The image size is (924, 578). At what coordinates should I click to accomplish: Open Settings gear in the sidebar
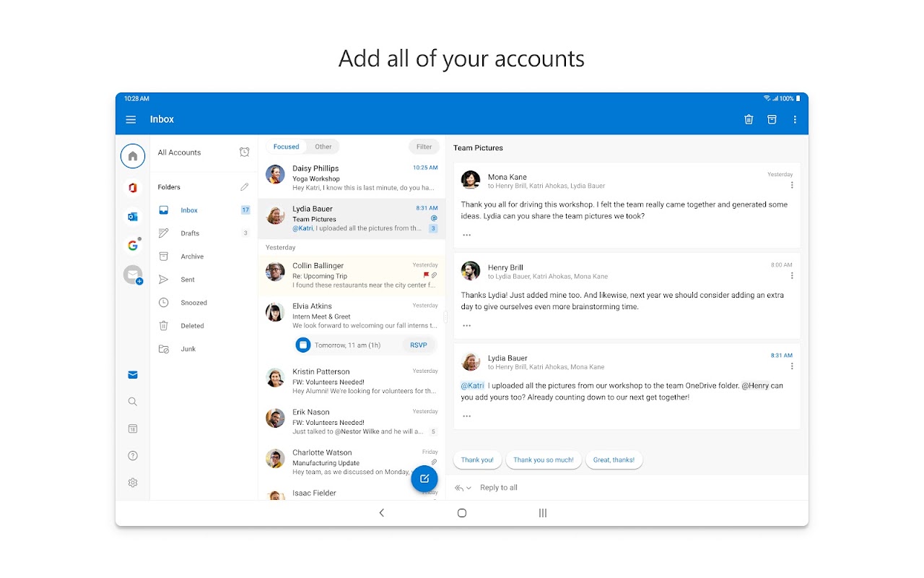[x=133, y=483]
